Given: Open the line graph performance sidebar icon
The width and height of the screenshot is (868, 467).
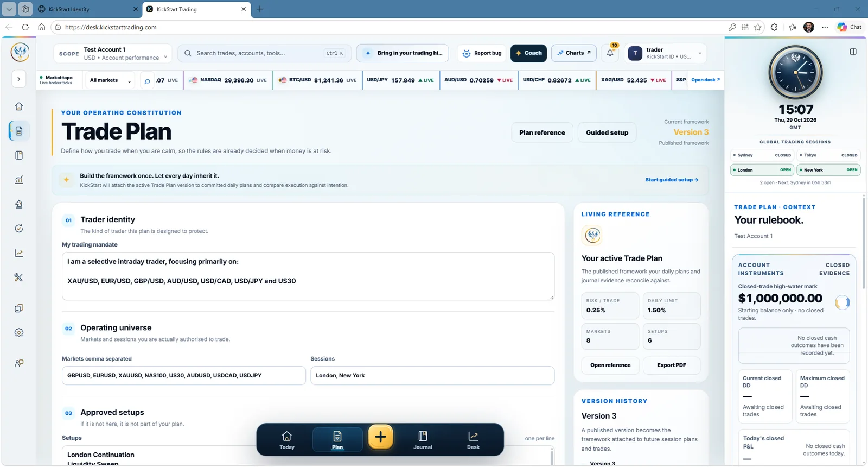Looking at the screenshot, I should [x=19, y=253].
